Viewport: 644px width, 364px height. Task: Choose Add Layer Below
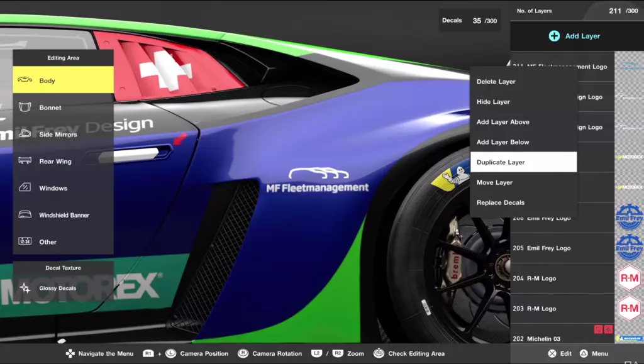pos(524,142)
